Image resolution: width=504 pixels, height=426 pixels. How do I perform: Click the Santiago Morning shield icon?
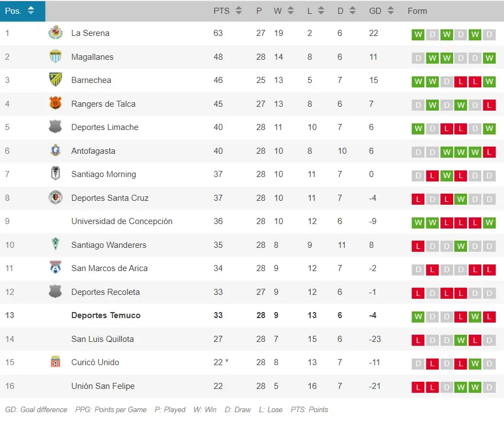pos(55,174)
